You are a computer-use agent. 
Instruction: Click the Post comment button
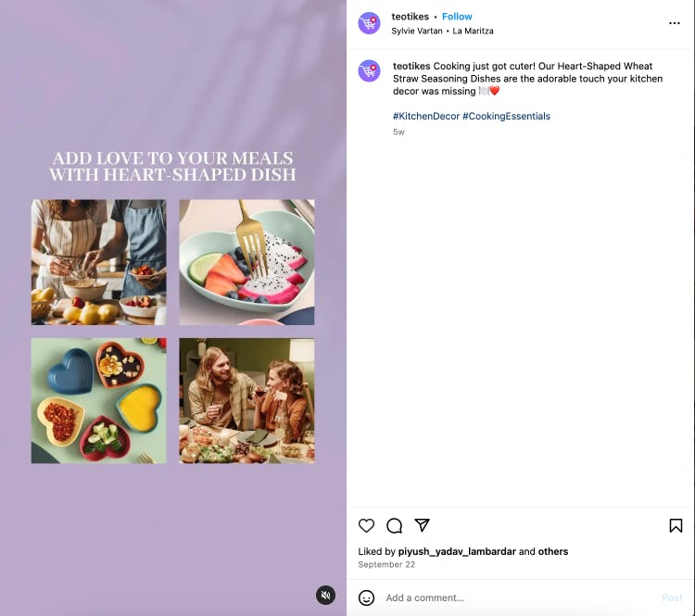pyautogui.click(x=672, y=597)
